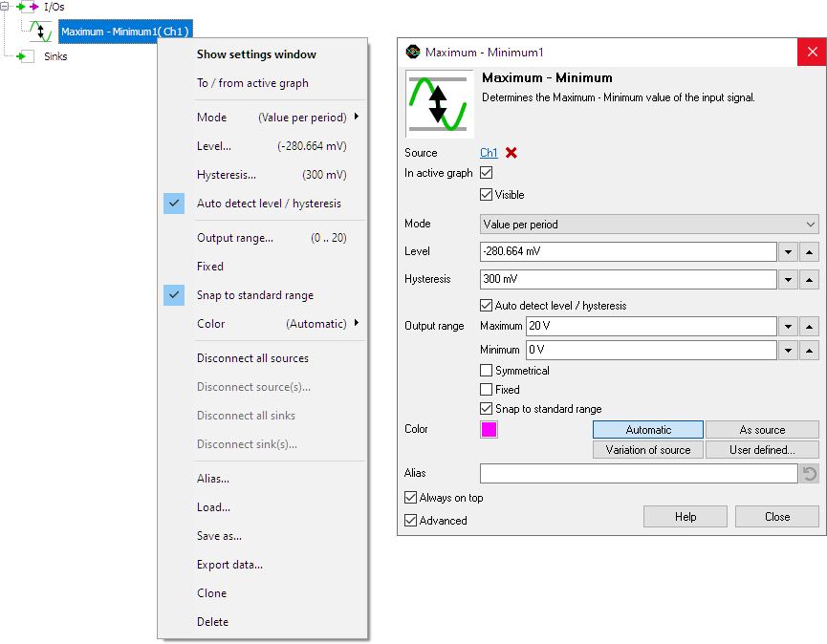Decrease Output range Minimum with down arrow
The height and width of the screenshot is (644, 827).
[788, 351]
